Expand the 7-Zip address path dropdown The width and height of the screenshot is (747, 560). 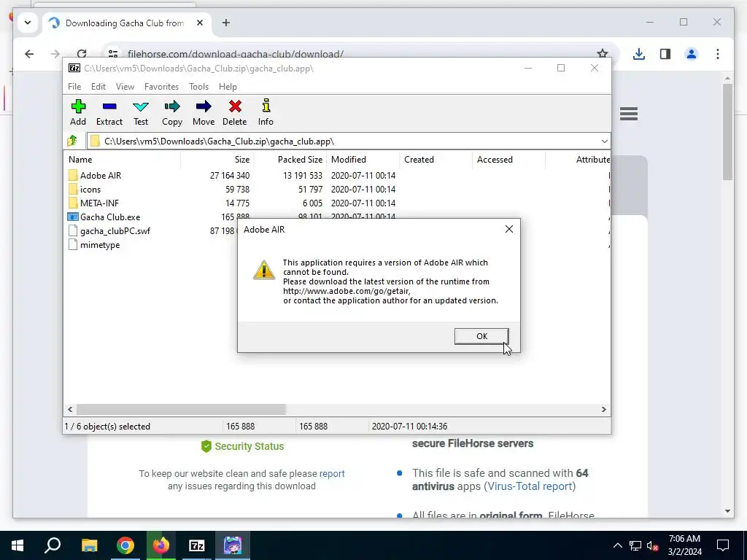click(x=604, y=141)
